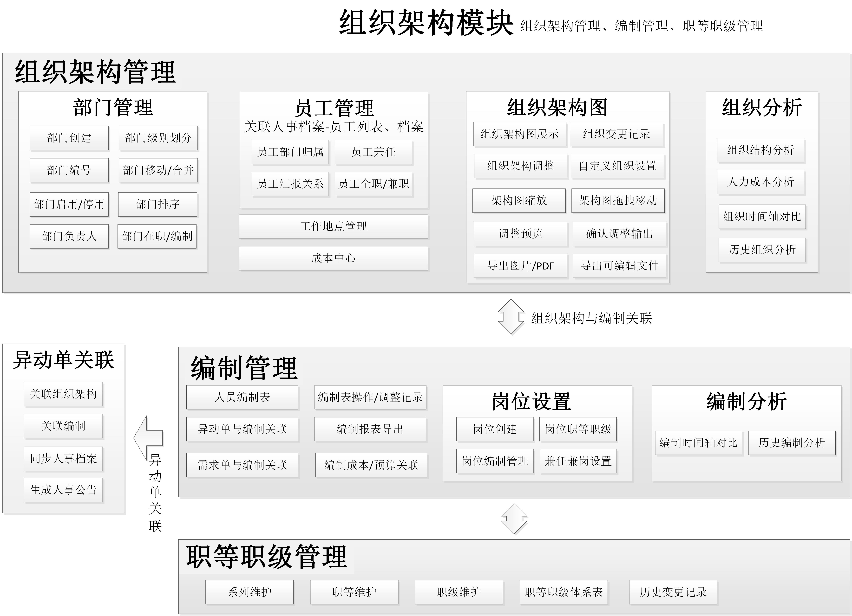Click the 岗位职等职级 box
852x616 pixels.
578,429
